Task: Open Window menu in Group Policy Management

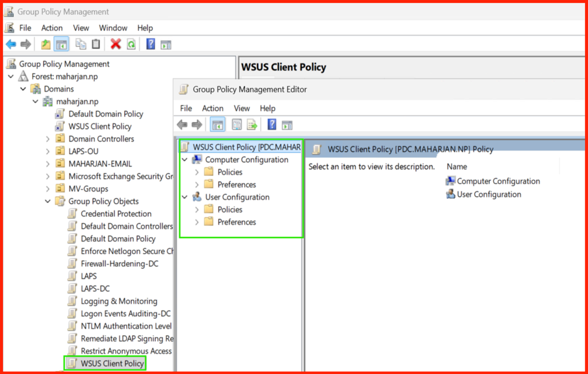Action: click(x=113, y=28)
